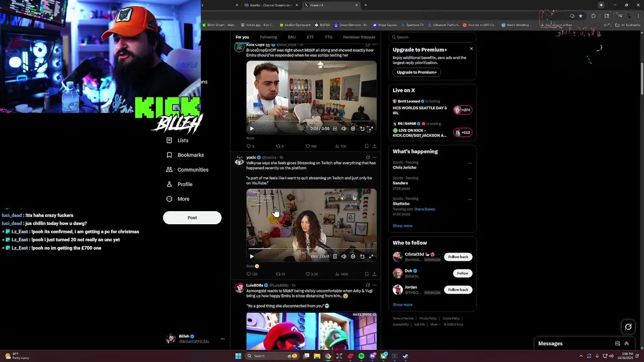This screenshot has height=362, width=644.
Task: Follow Duk
Action: pos(462,273)
